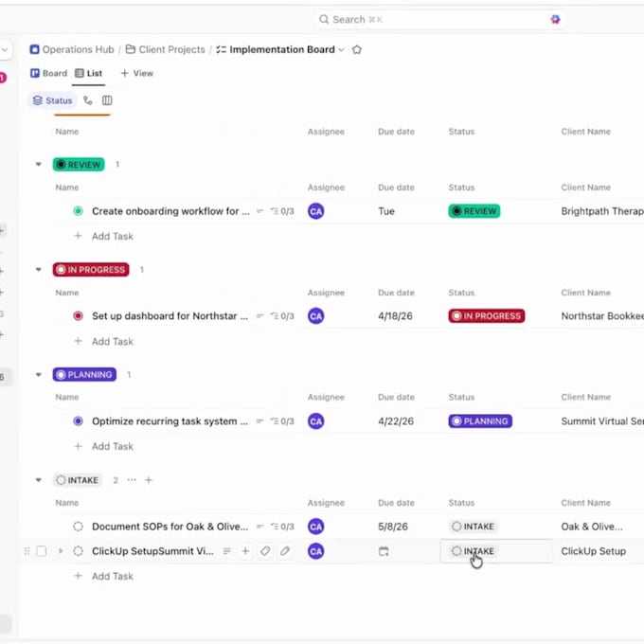The image size is (644, 644).
Task: Toggle status circle of Document SOPs task
Action: (x=78, y=527)
